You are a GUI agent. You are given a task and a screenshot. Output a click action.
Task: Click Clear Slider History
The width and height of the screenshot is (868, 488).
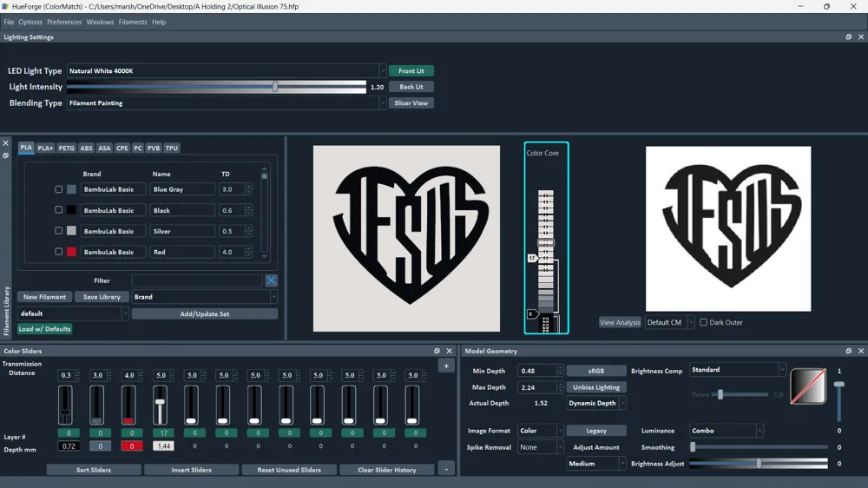pos(387,470)
